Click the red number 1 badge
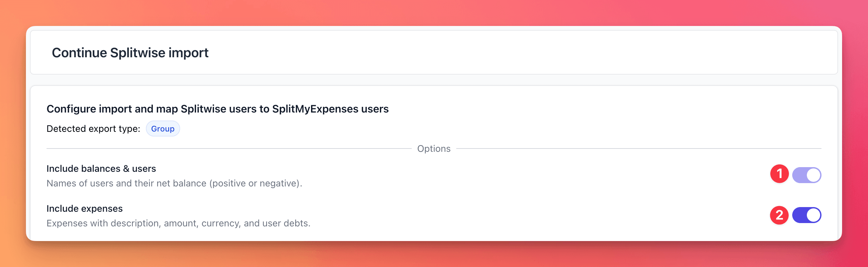868x267 pixels. (x=779, y=174)
